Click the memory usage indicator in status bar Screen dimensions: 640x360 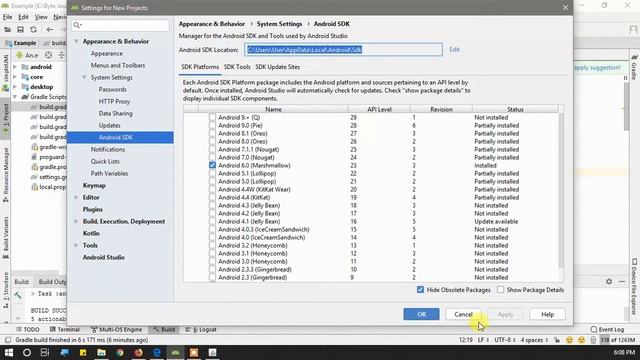[x=617, y=340]
